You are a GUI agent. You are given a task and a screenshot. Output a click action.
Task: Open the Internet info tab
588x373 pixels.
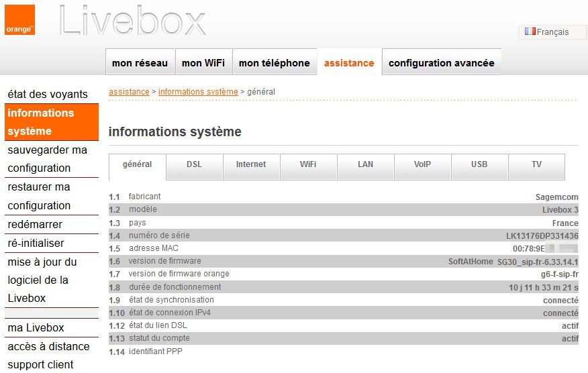tap(251, 165)
